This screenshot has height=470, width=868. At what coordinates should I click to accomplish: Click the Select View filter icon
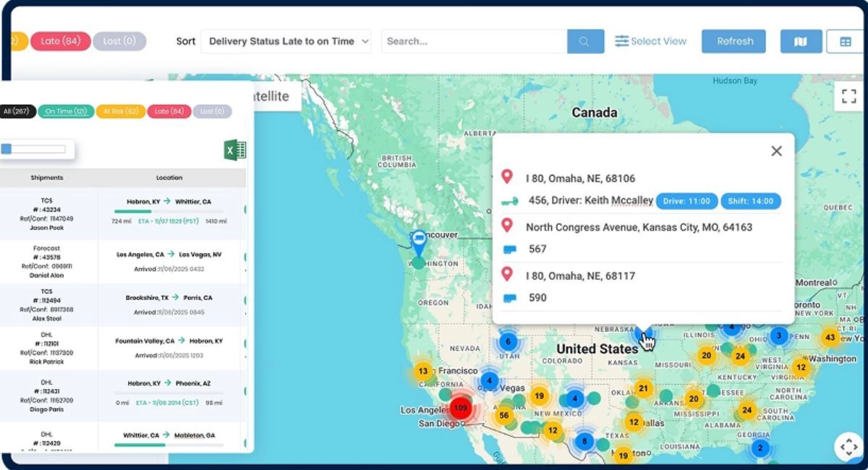621,41
